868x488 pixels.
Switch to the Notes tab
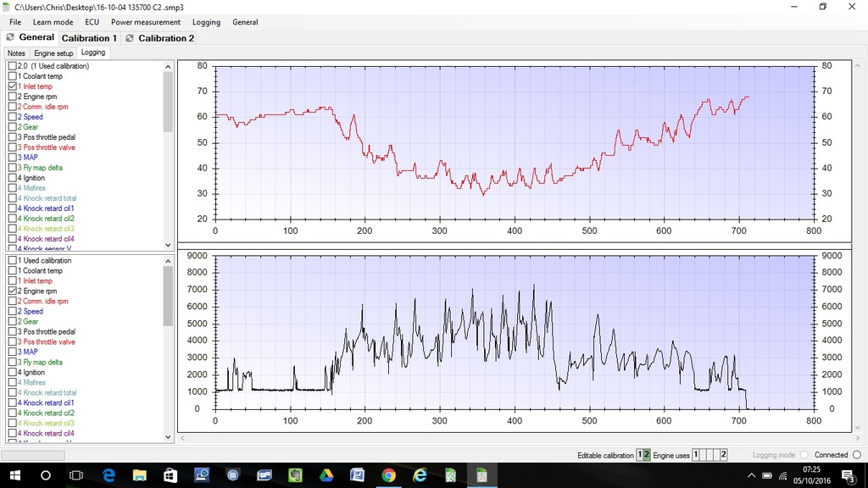(x=15, y=53)
